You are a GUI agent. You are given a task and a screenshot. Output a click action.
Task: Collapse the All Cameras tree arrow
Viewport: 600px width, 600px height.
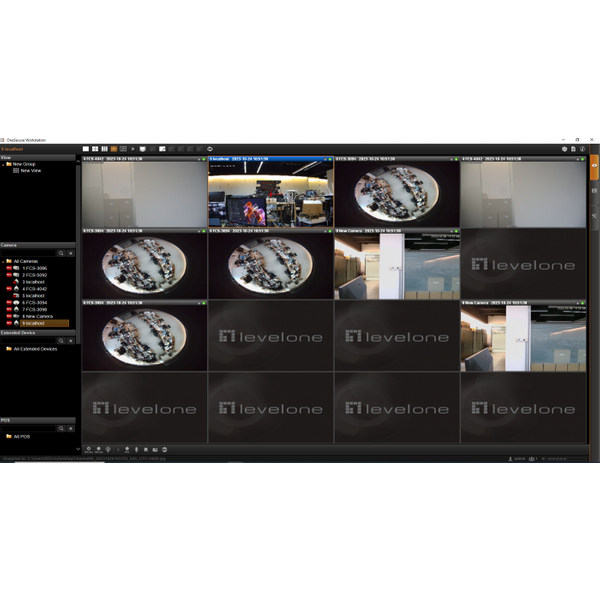[x=3, y=262]
